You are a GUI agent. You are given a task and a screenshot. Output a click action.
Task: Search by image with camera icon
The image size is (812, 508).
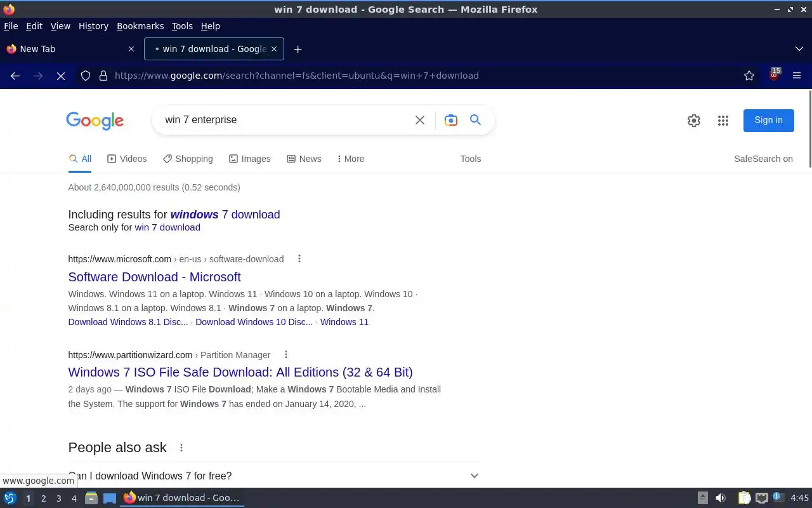coord(450,120)
